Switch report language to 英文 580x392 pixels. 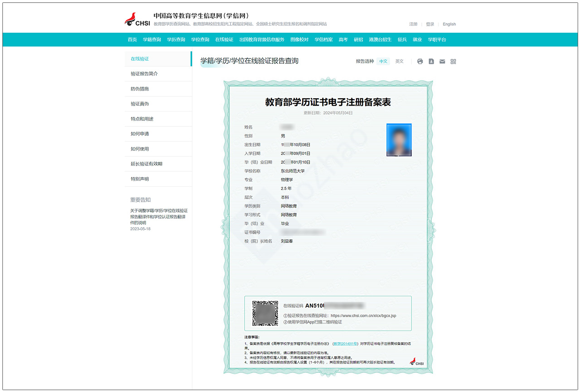[x=399, y=61]
